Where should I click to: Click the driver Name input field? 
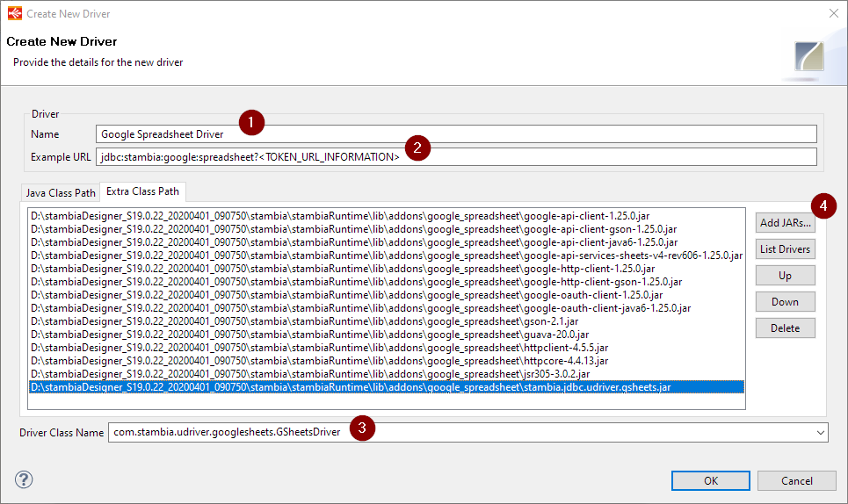(456, 134)
